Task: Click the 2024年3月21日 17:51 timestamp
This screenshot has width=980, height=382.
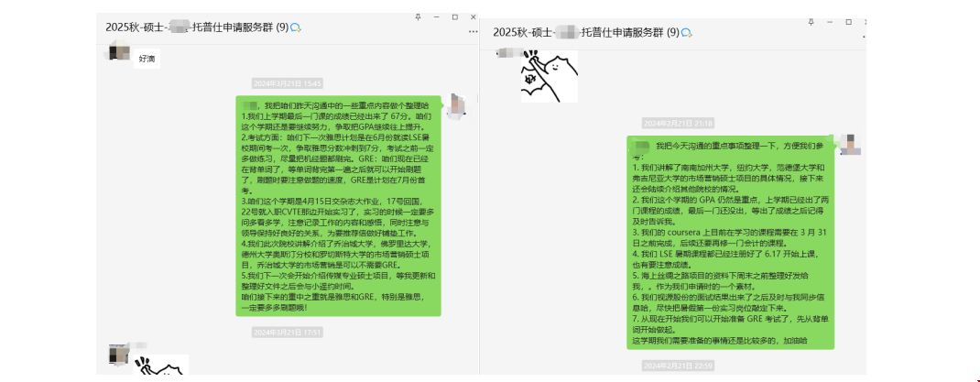Action: click(x=288, y=332)
